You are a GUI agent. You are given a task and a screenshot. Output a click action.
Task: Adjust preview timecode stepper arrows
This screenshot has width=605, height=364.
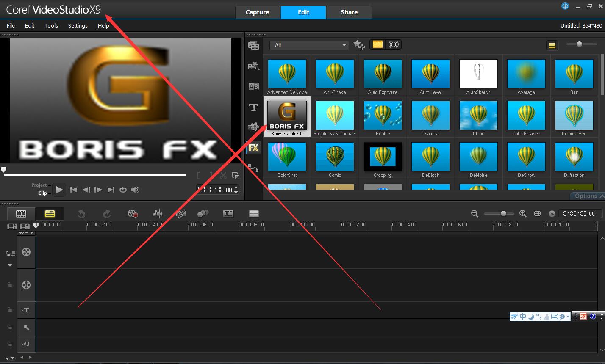[236, 189]
